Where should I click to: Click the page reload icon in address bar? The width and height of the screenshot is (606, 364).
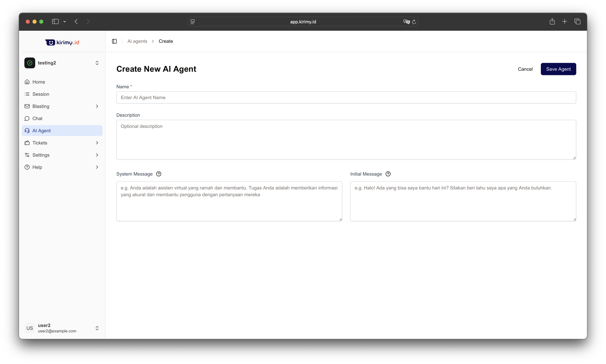click(x=414, y=22)
